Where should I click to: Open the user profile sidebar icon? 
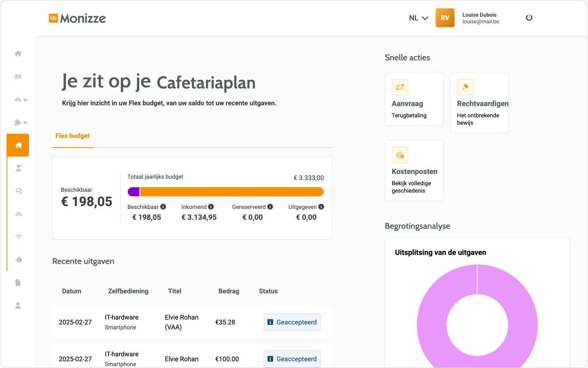coord(18,305)
